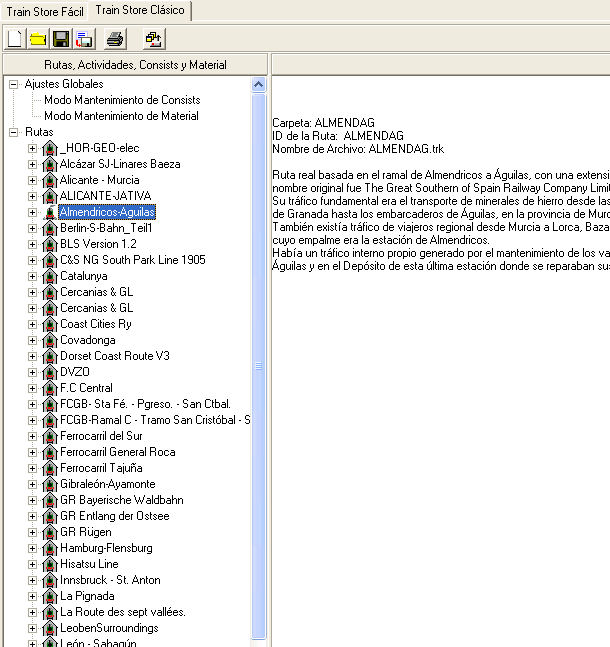Switch to the Train Store Fácil tab
The image size is (610, 647).
pos(44,10)
